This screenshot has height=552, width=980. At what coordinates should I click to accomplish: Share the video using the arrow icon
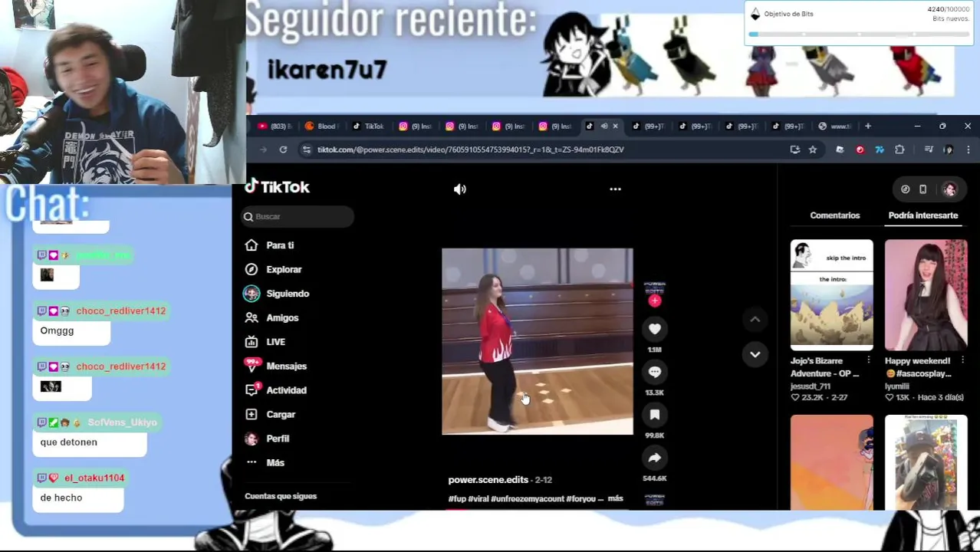654,458
